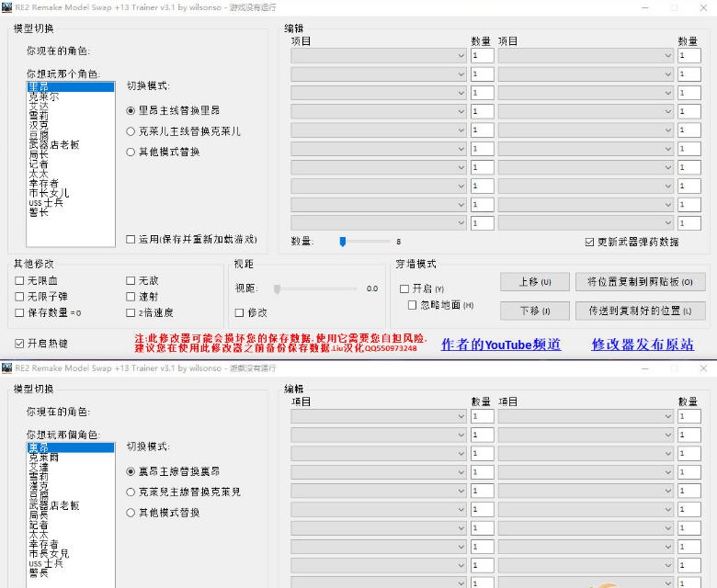Click app icon in Simplified Chinese trainer title bar

coord(6,7)
